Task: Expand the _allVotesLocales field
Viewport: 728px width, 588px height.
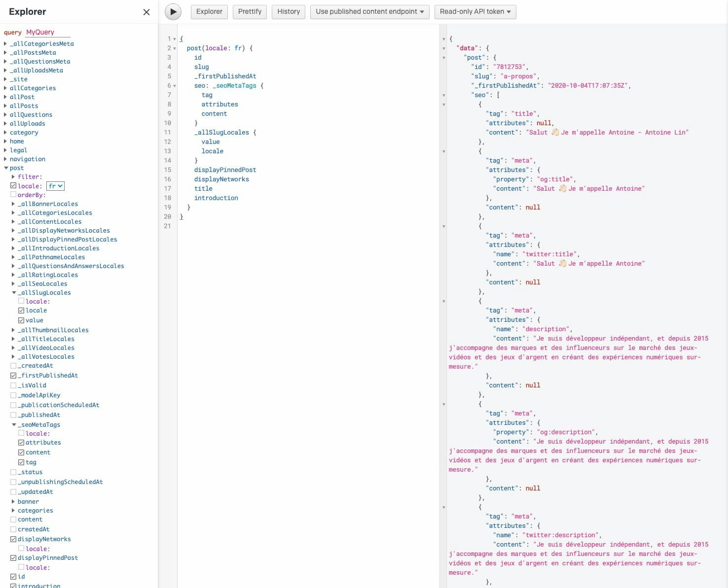Action: [x=13, y=356]
